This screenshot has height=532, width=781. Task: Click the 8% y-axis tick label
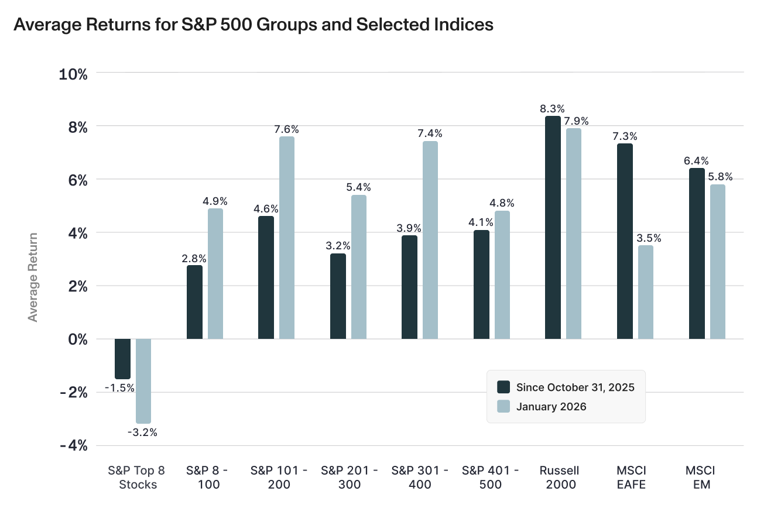pos(77,128)
